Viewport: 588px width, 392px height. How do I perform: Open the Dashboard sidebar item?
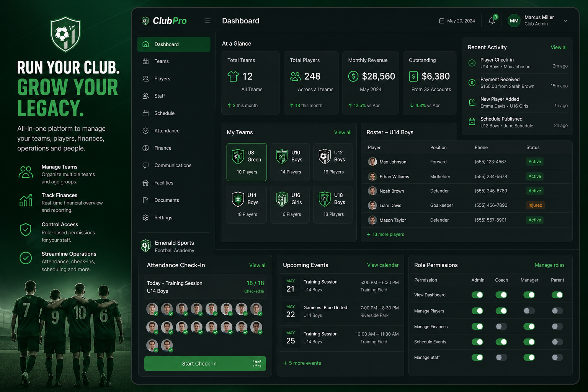point(174,44)
